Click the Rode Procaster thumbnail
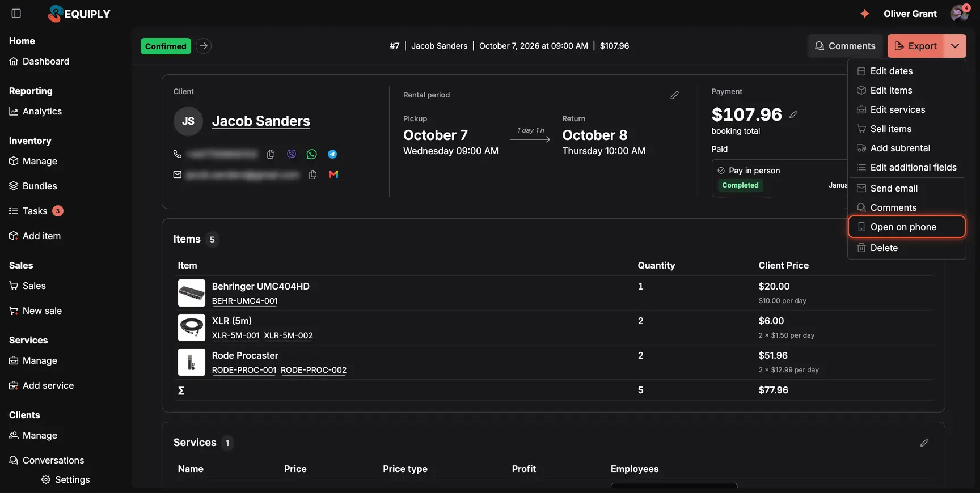The width and height of the screenshot is (980, 493). 192,362
